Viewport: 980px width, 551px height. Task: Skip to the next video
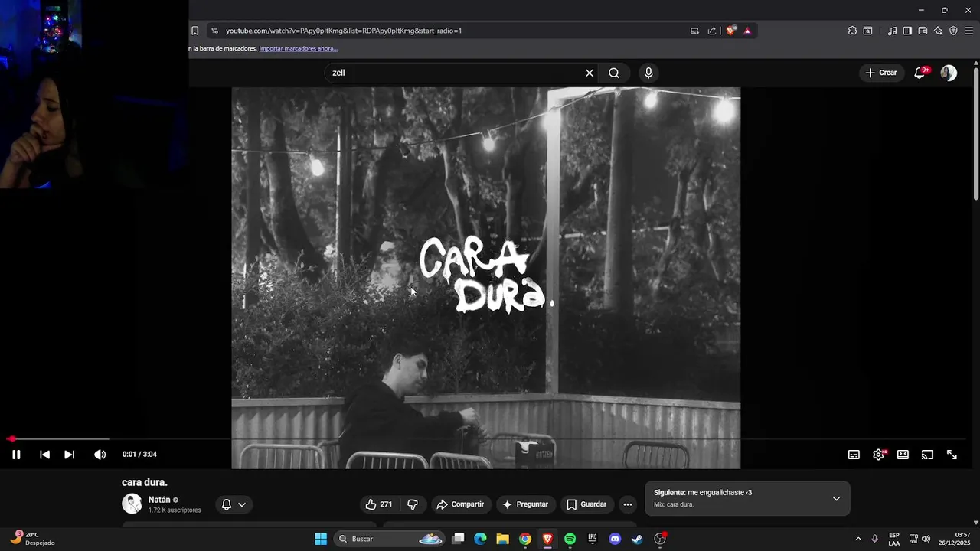click(x=69, y=455)
